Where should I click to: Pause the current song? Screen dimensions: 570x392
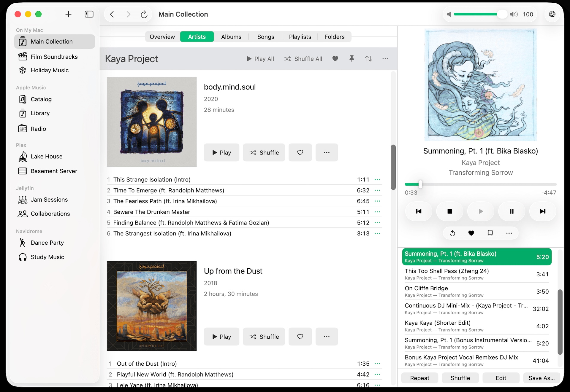tap(512, 211)
